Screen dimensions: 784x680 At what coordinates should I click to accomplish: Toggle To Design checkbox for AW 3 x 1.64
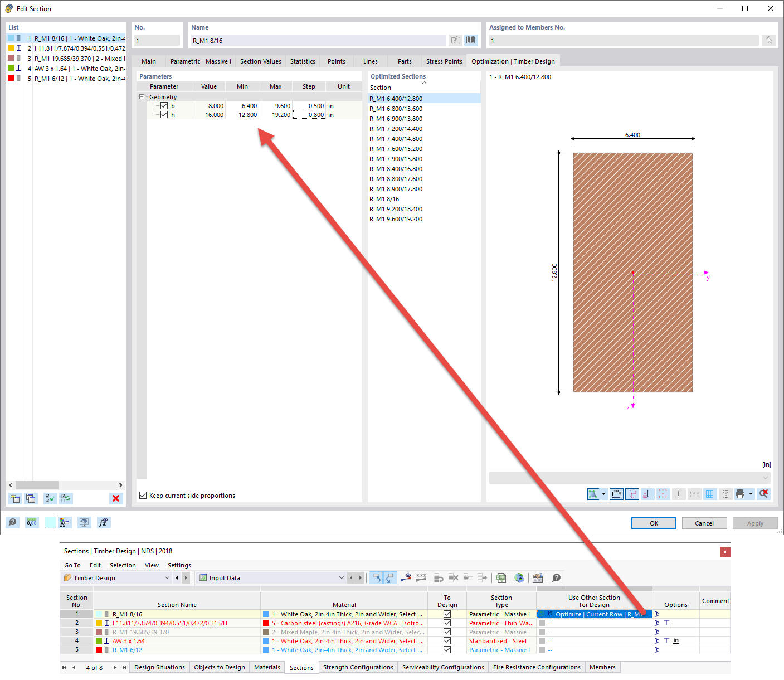(x=447, y=641)
